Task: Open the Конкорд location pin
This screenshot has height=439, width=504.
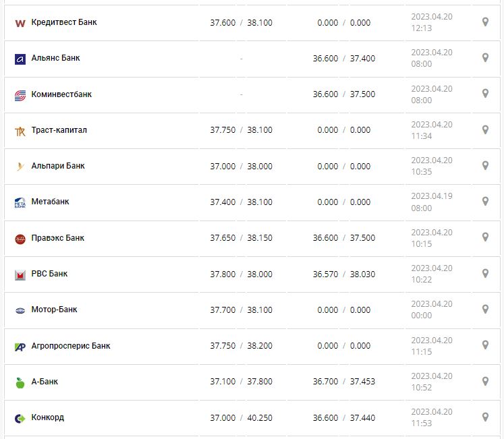Action: coord(485,417)
